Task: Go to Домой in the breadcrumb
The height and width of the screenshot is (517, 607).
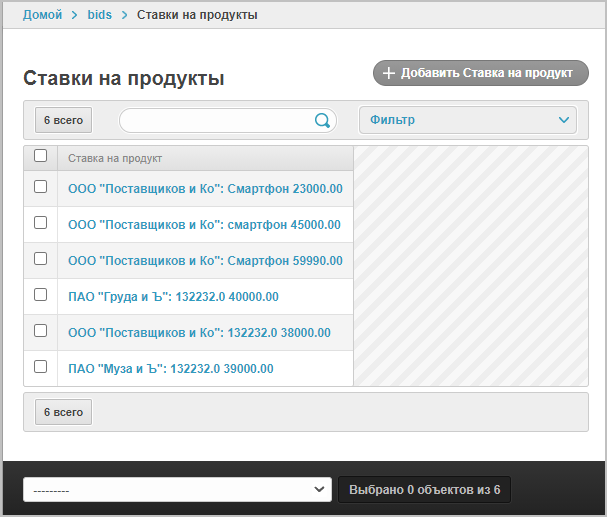Action: click(42, 15)
